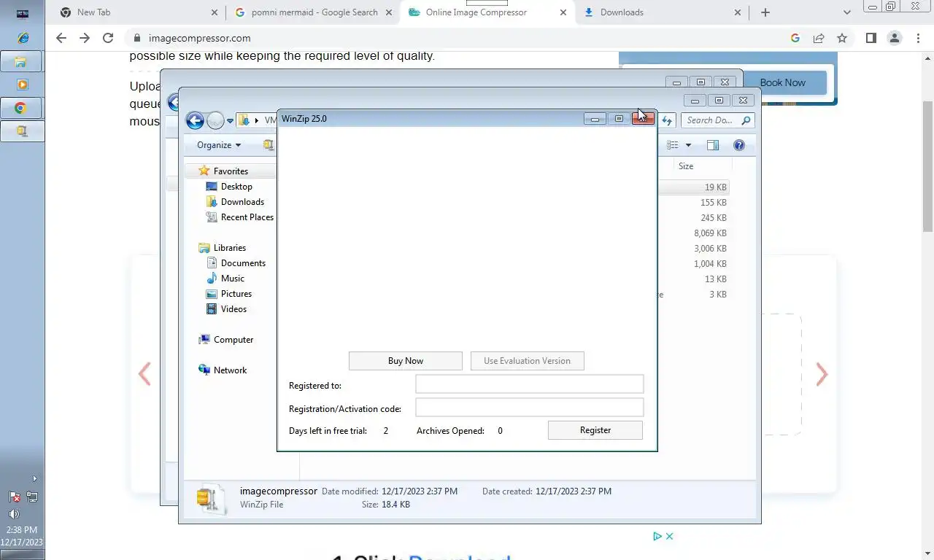Switch to the Online Image Compressor tab
The width and height of the screenshot is (934, 560).
[x=487, y=12]
